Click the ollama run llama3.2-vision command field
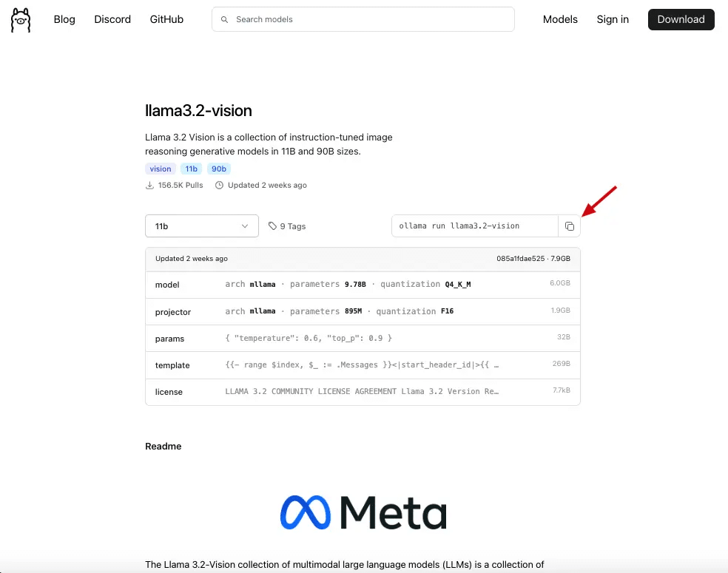 474,226
